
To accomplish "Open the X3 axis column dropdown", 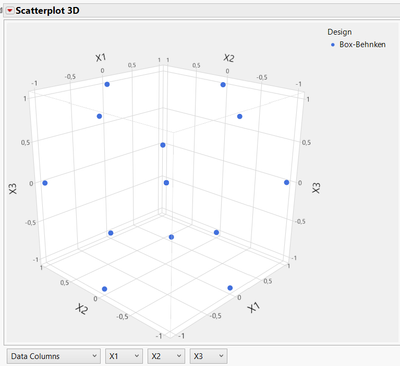I will point(208,356).
